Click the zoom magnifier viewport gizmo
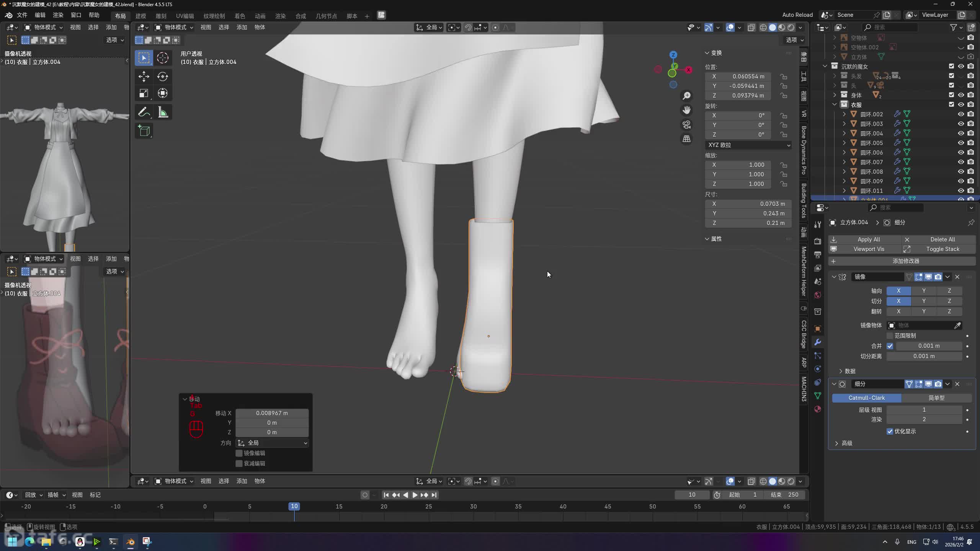 (686, 96)
